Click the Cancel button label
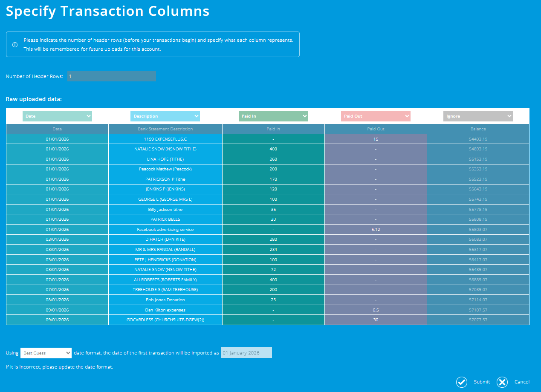 tap(522, 382)
